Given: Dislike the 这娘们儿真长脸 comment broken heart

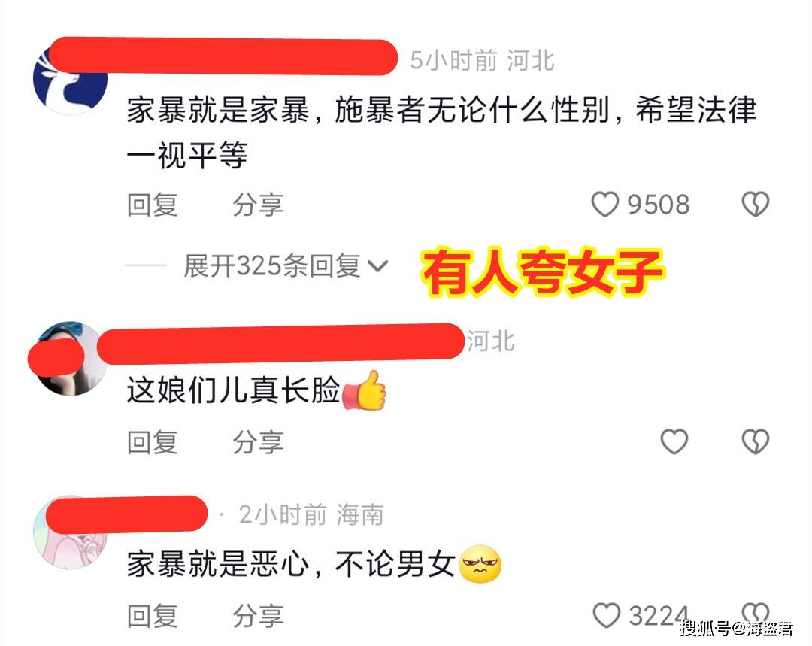Looking at the screenshot, I should coord(756,442).
